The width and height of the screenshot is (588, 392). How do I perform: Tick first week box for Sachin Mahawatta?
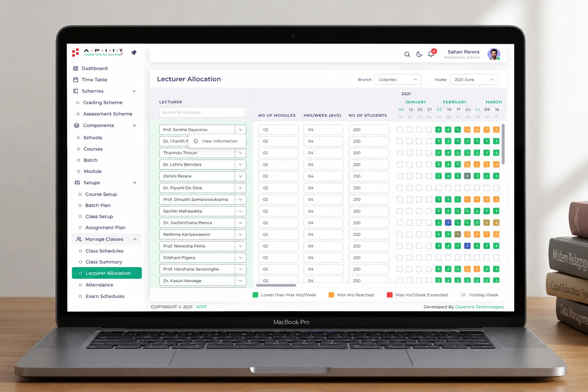click(400, 211)
